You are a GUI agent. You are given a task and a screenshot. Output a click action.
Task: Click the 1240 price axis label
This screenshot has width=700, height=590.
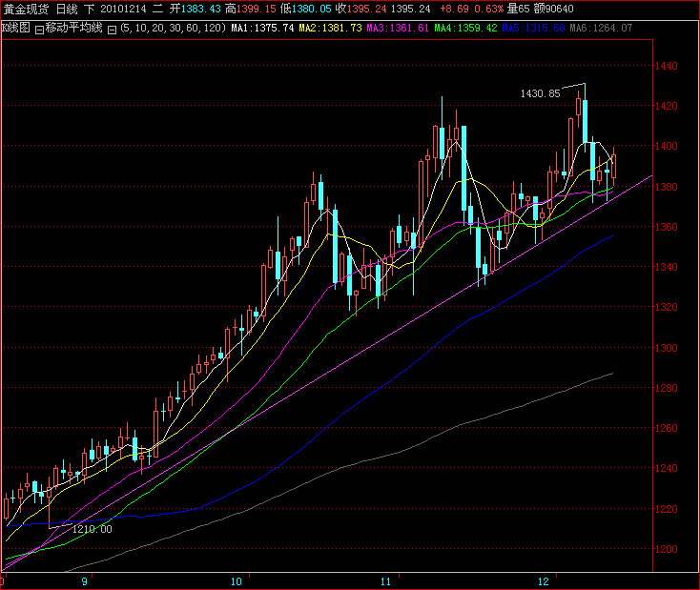(666, 469)
